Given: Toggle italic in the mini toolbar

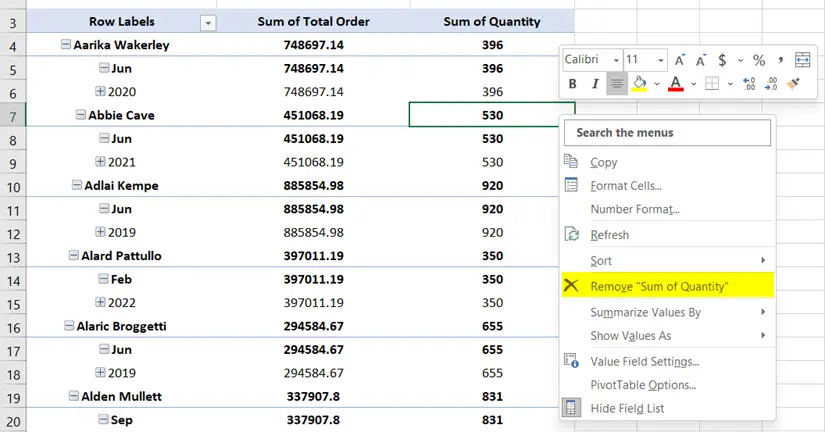Looking at the screenshot, I should click(595, 84).
